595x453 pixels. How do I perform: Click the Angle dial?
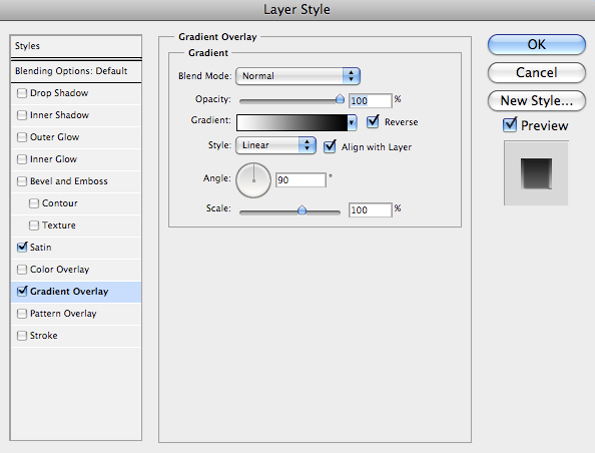pos(253,180)
